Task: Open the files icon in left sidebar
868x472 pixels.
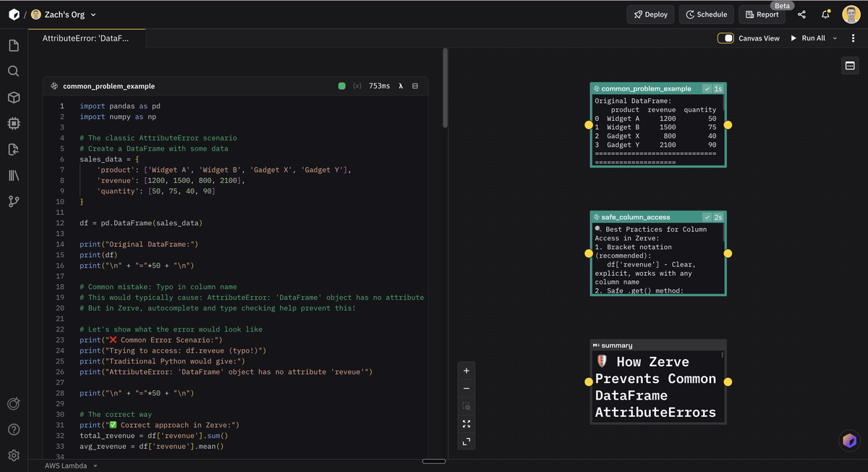Action: [x=14, y=46]
